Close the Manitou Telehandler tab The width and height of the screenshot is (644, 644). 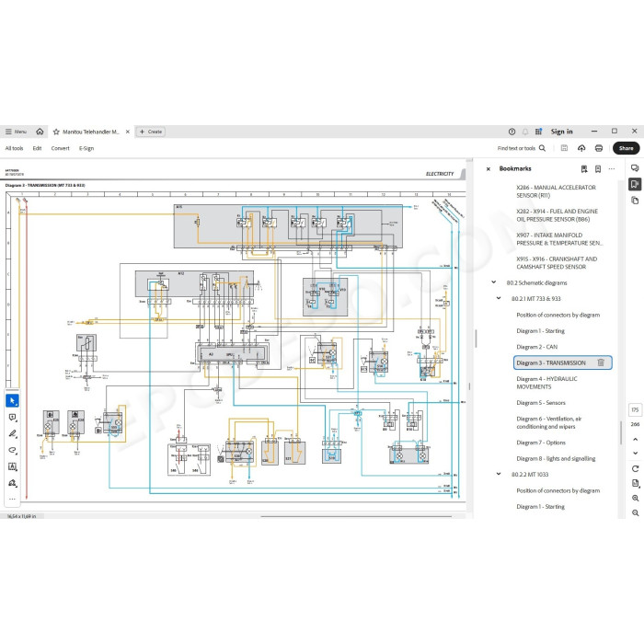128,132
